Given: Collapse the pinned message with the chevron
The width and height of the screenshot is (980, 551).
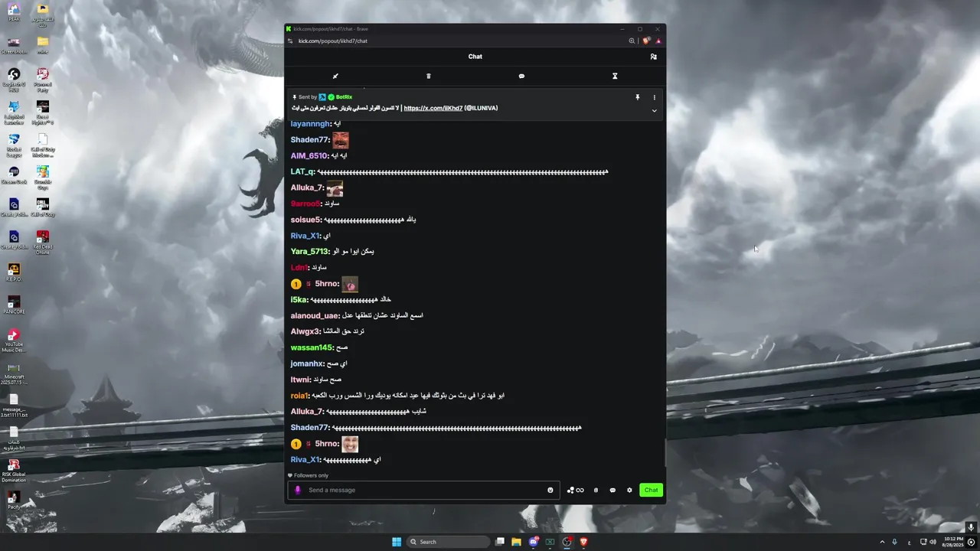Looking at the screenshot, I should [654, 111].
